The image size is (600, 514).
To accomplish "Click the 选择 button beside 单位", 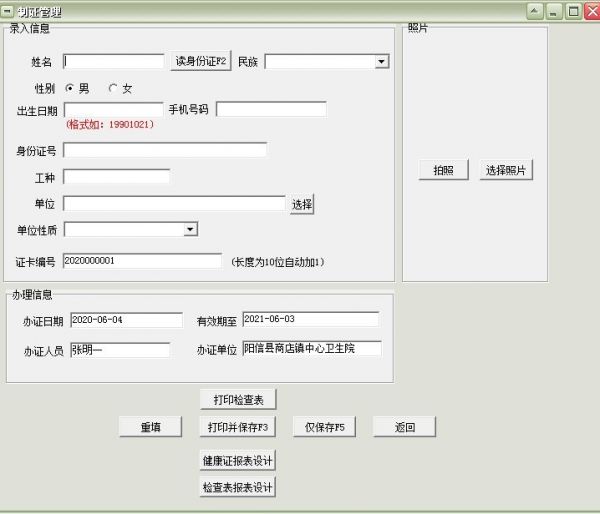I will 302,204.
